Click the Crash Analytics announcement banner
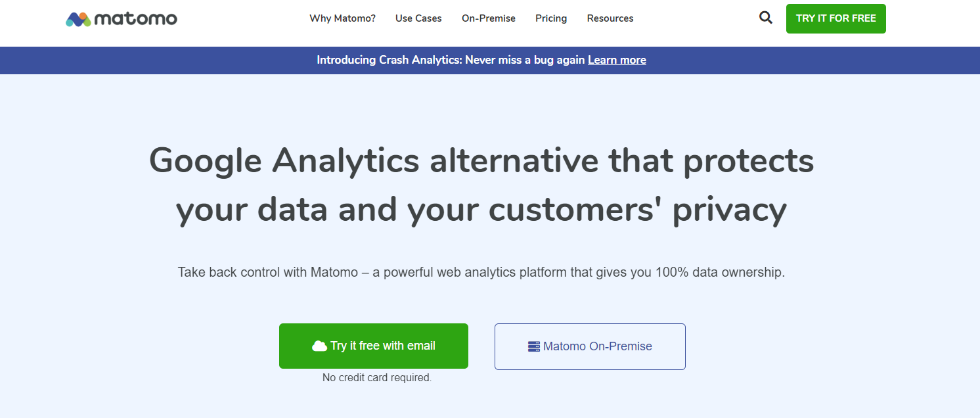Image resolution: width=980 pixels, height=418 pixels. 481,60
